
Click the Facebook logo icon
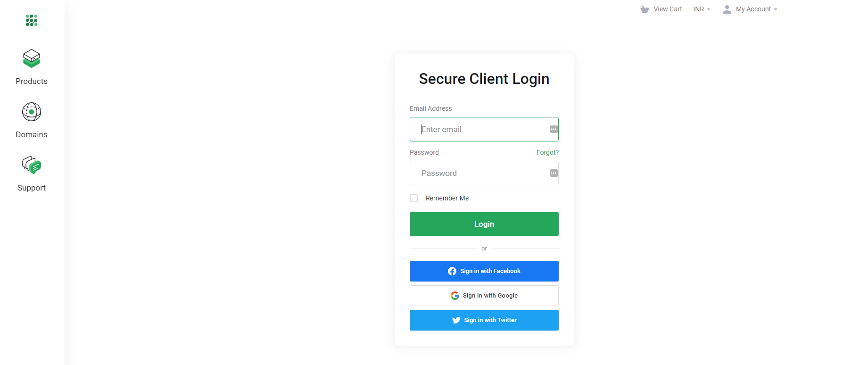tap(452, 271)
